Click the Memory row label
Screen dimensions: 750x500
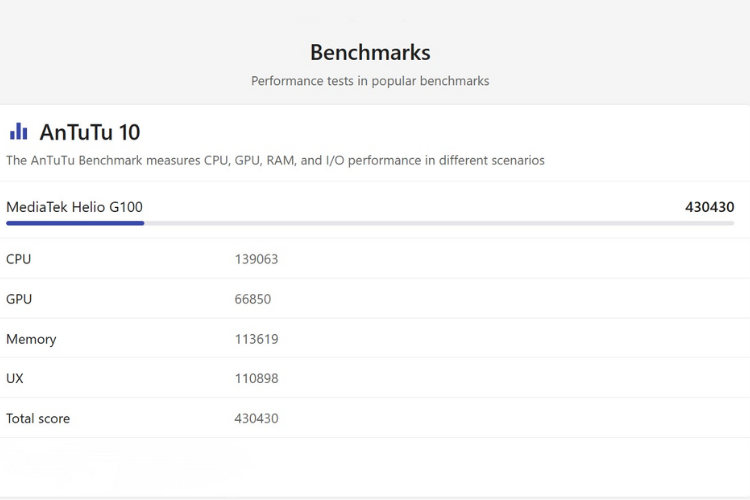pyautogui.click(x=31, y=339)
